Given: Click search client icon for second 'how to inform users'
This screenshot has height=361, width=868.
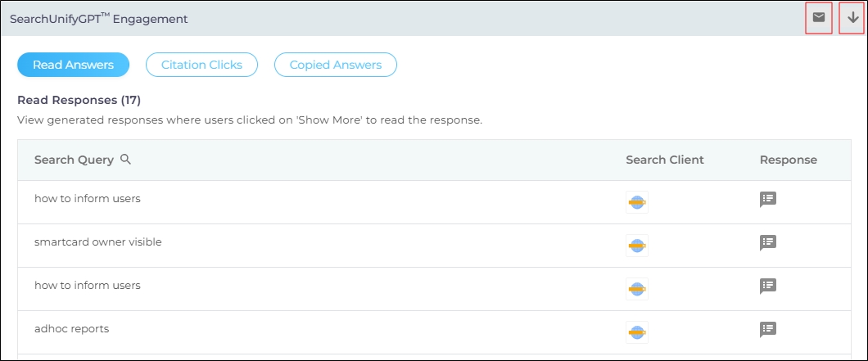Looking at the screenshot, I should 636,288.
